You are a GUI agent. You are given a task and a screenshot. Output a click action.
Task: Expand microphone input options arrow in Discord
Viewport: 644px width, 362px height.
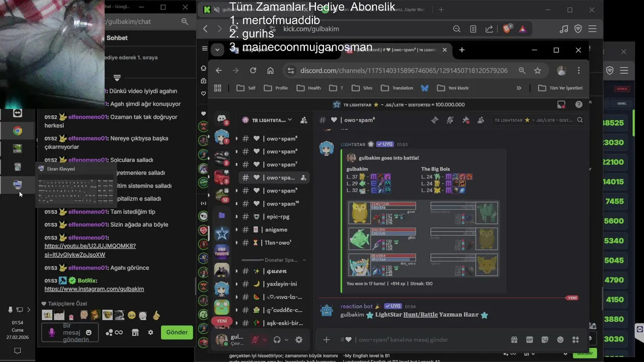(264, 340)
